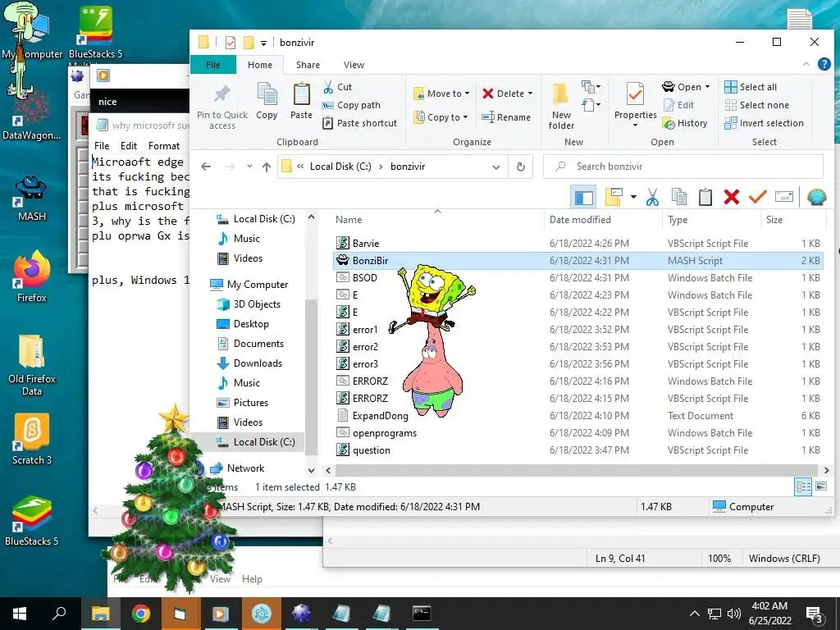The image size is (840, 630).
Task: Pin the folder to Quick access
Action: point(222,106)
